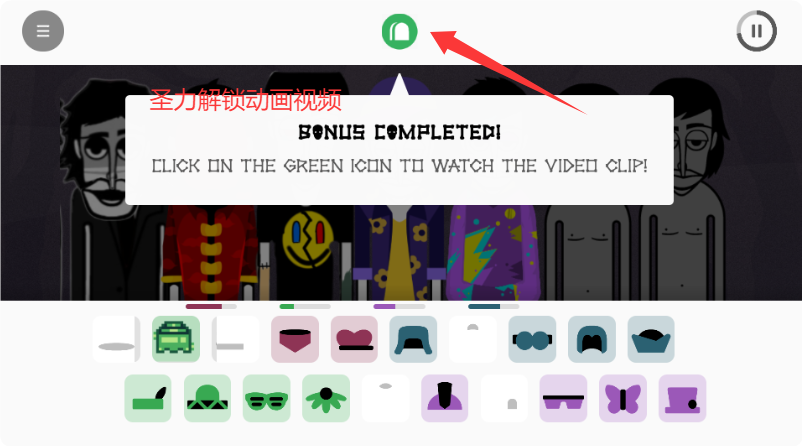
Task: Pick the blue round goggles icon
Action: tap(532, 339)
